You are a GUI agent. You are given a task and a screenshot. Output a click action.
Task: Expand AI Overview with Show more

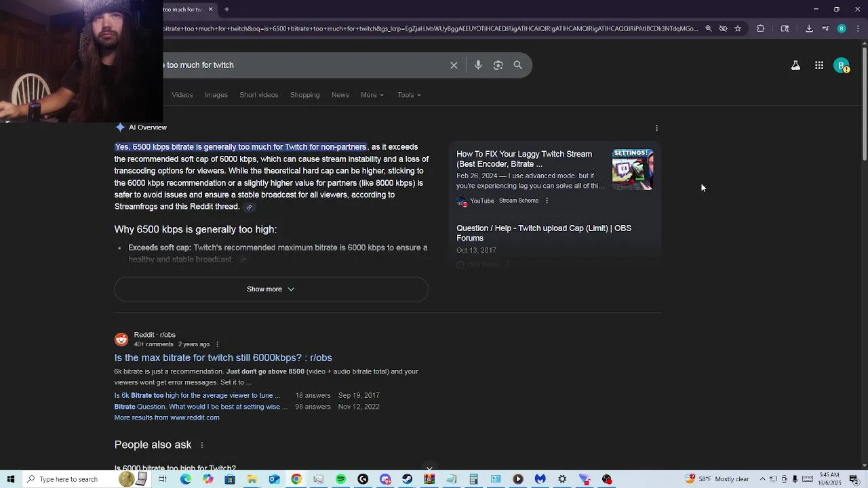tap(271, 289)
